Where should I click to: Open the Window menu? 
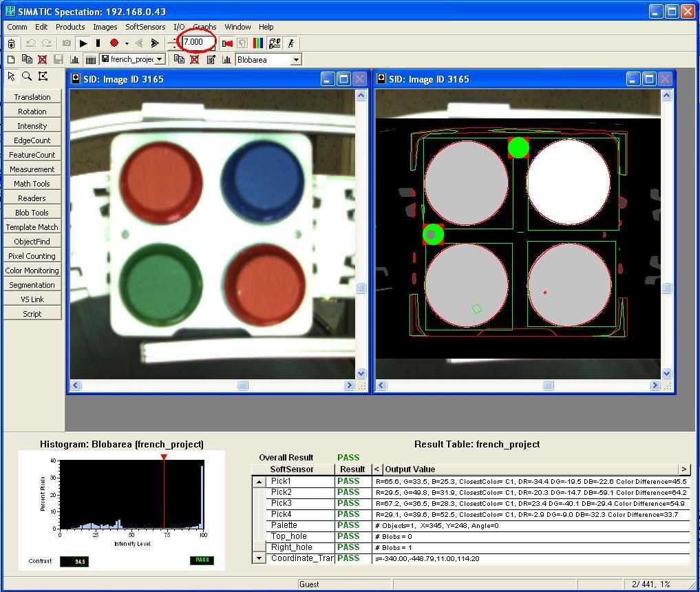pos(237,27)
